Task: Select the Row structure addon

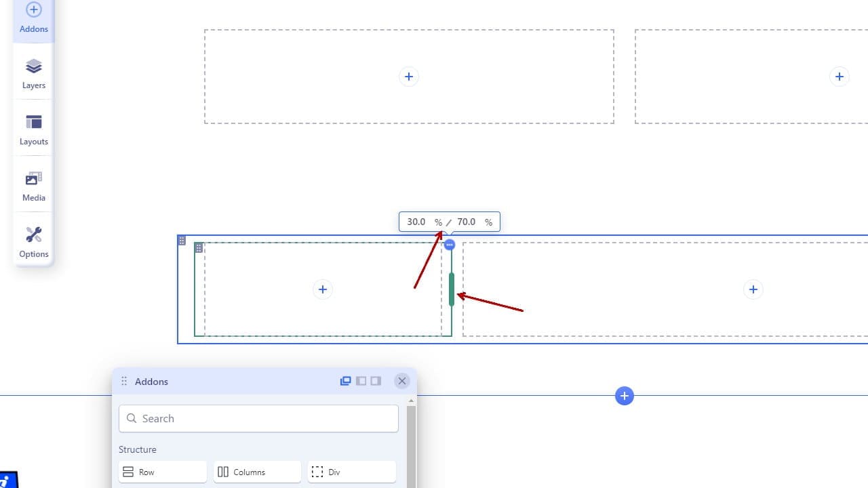Action: coord(163,472)
